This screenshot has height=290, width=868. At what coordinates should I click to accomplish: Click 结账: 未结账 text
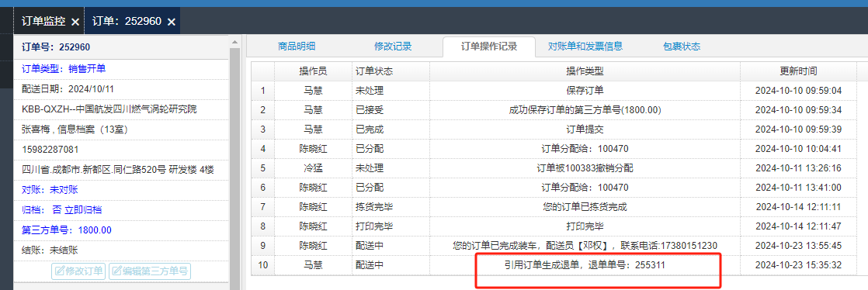click(50, 250)
